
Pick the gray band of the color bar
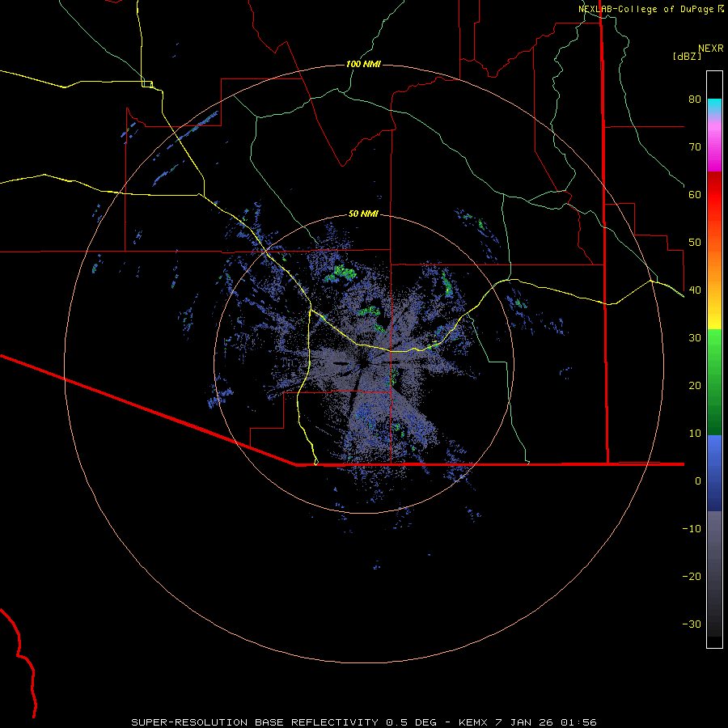pos(714,574)
